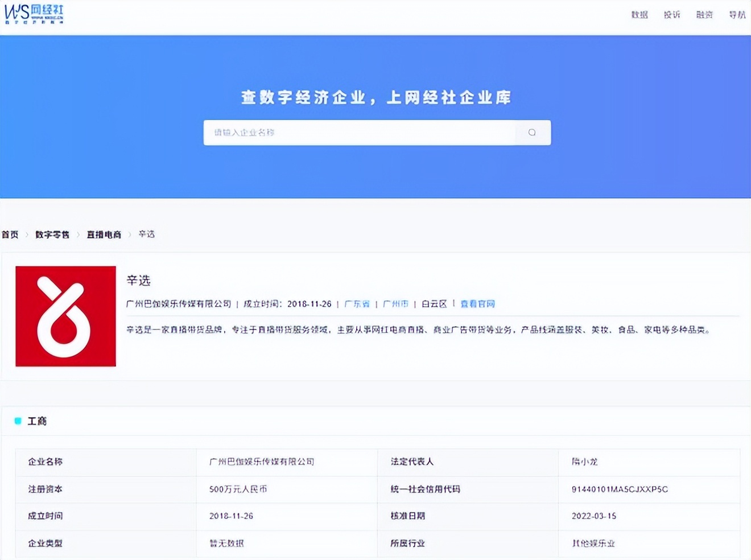This screenshot has height=560, width=751.
Task: Click the 法定代表人 label cell
Action: pyautogui.click(x=468, y=462)
